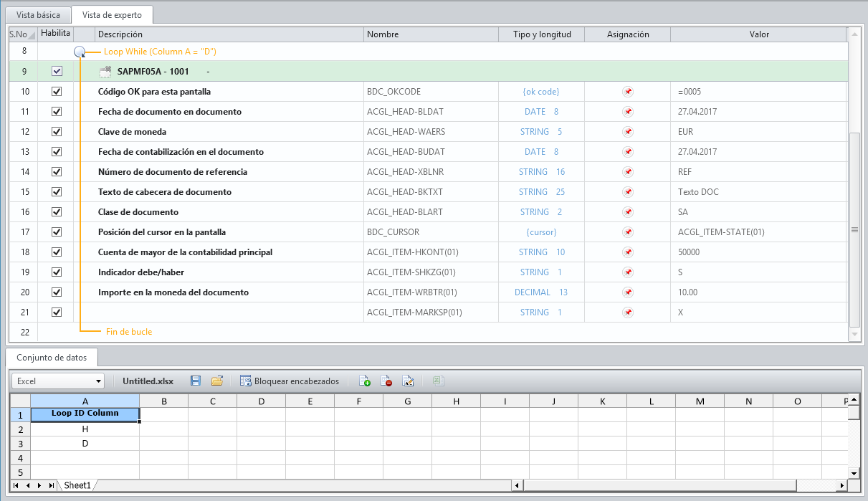Click the pin icon for ACGL_ITEM-MARKSP(01) row
This screenshot has width=868, height=501.
(x=628, y=312)
